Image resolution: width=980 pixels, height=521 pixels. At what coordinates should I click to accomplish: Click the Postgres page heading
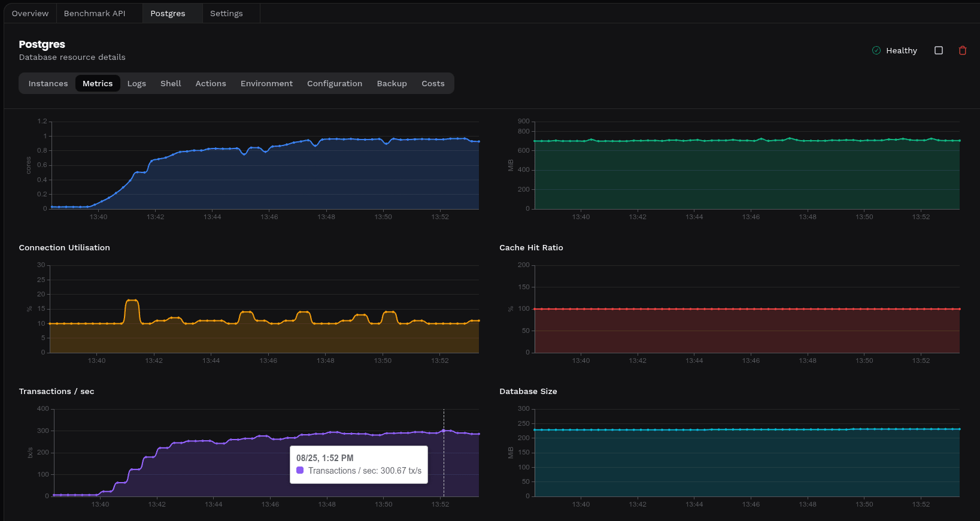pyautogui.click(x=42, y=44)
